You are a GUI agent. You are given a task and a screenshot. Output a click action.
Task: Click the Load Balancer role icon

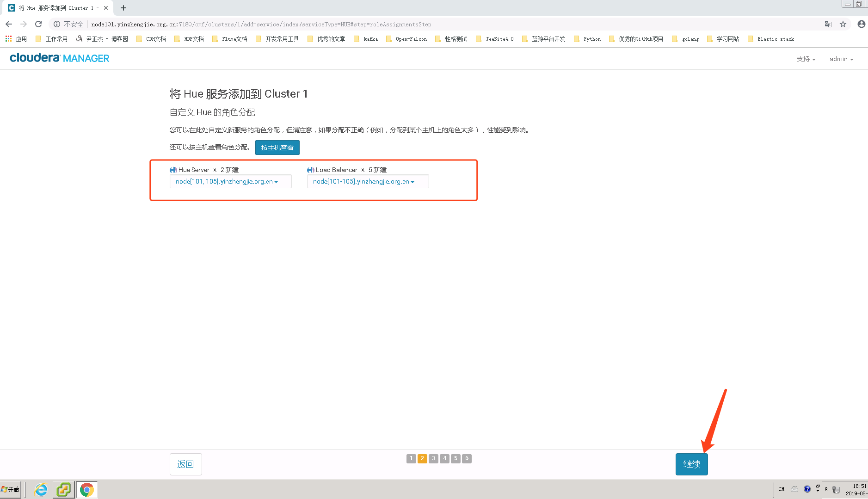click(x=310, y=170)
